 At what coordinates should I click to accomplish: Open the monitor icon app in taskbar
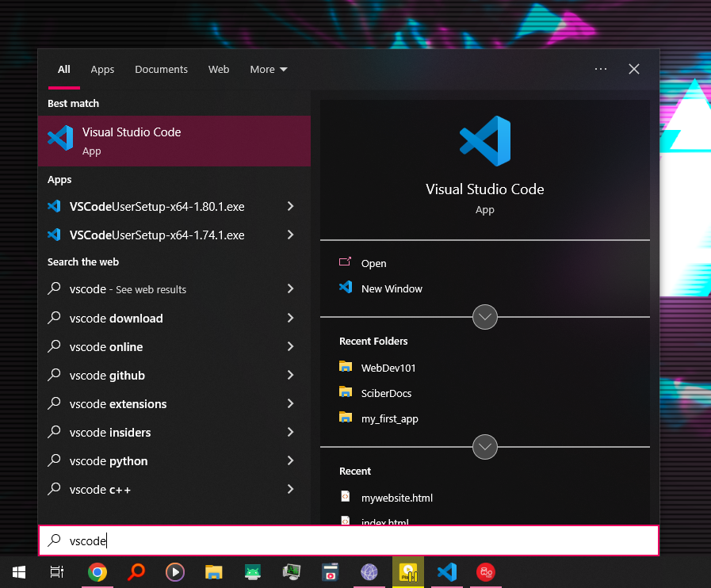[x=291, y=572]
